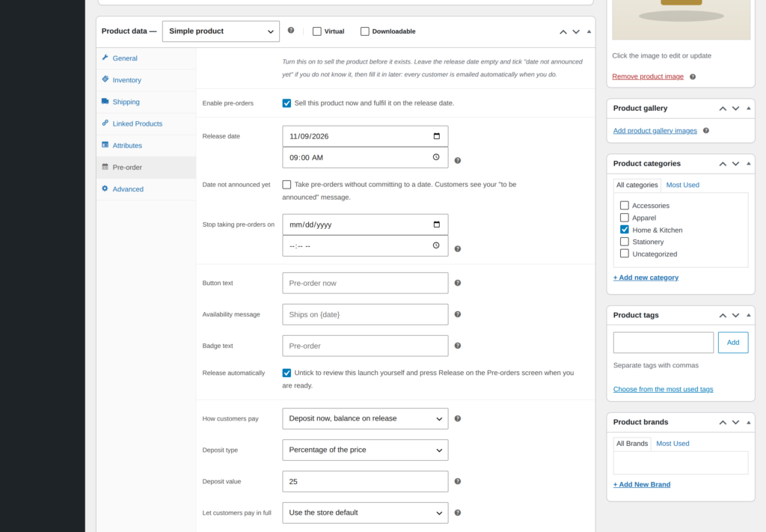
Task: Click the Linked Products chain icon
Action: (x=105, y=123)
